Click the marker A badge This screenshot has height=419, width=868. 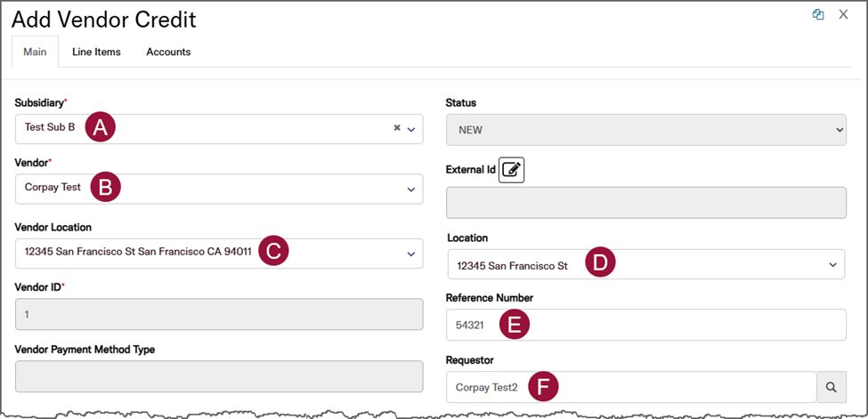[x=101, y=127]
